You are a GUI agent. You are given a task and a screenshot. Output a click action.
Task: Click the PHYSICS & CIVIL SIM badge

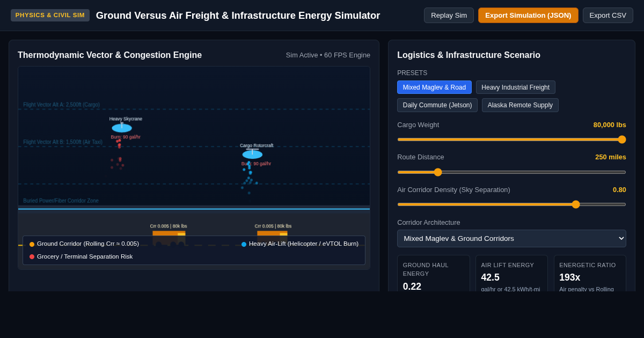50,15
